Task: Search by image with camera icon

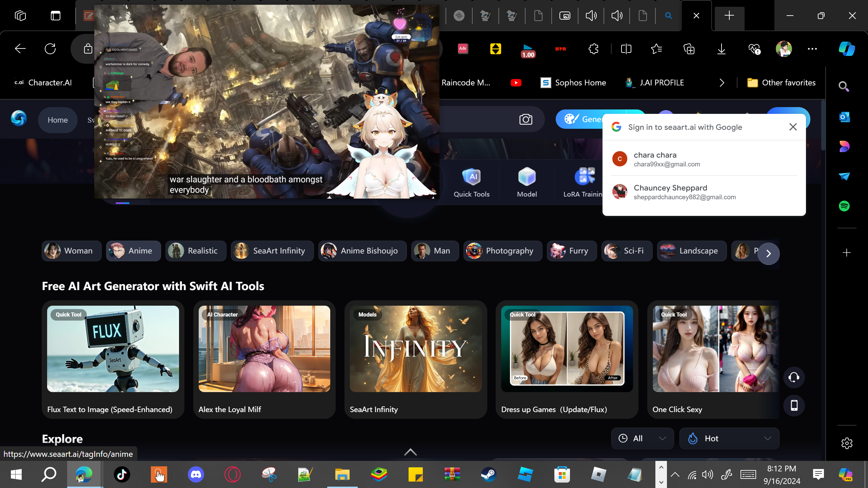Action: tap(526, 119)
